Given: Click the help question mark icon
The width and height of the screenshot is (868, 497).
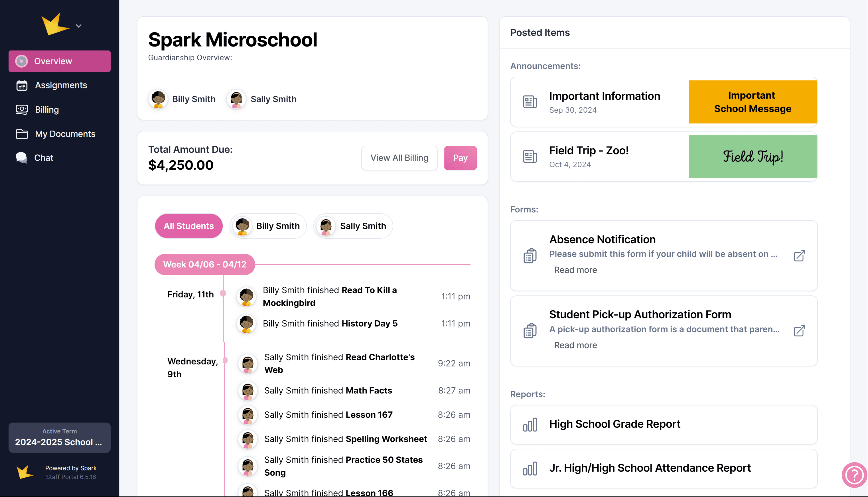Looking at the screenshot, I should (854, 475).
